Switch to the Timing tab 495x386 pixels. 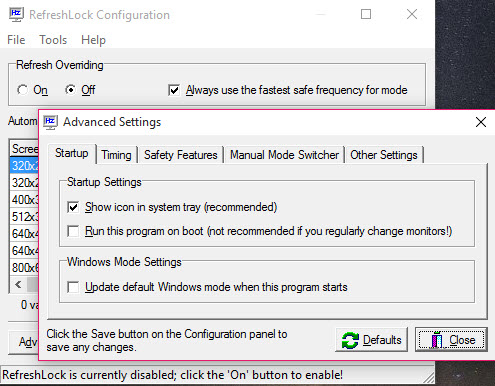click(x=117, y=155)
